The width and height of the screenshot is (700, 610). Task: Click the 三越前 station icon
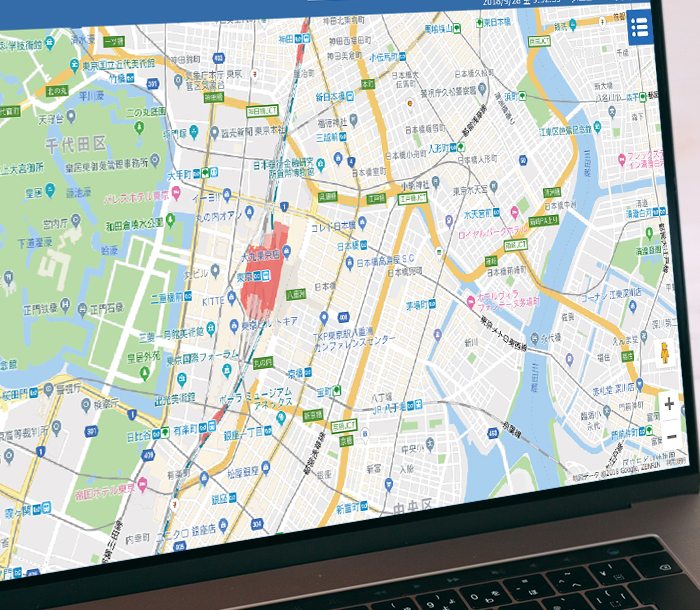tap(342, 137)
